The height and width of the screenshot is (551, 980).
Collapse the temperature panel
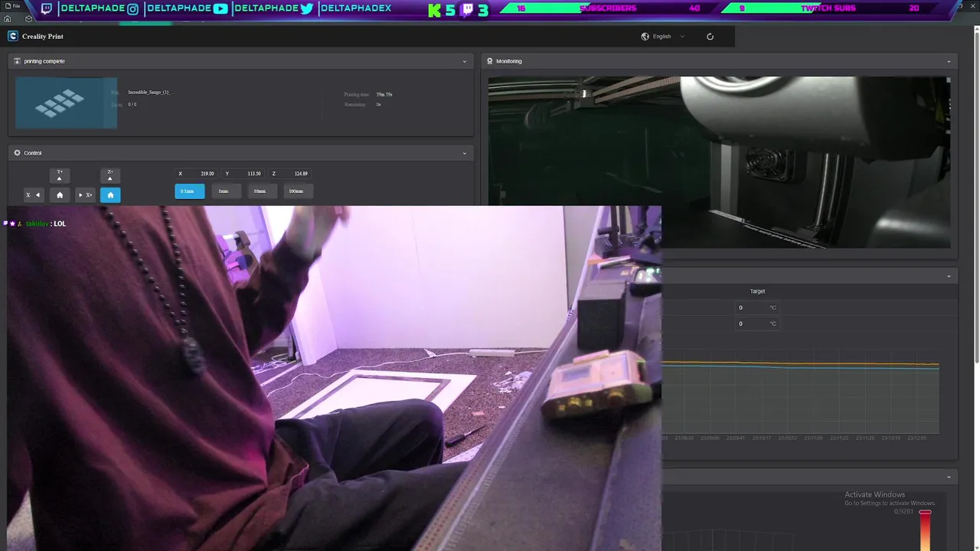pyautogui.click(x=949, y=276)
